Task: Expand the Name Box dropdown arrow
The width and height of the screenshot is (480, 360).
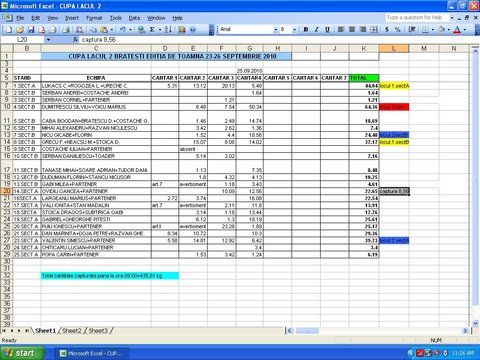Action: click(48, 40)
